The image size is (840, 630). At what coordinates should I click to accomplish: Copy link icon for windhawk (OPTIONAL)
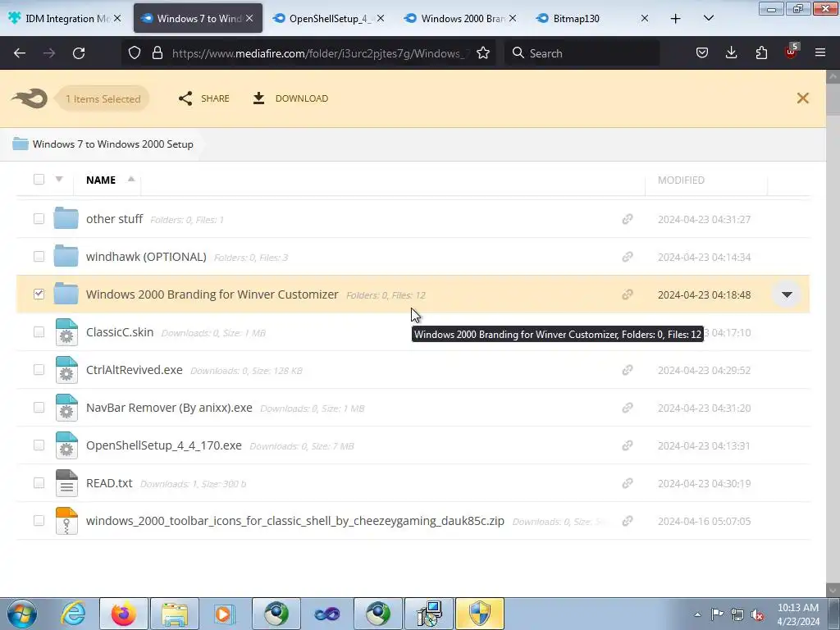tap(628, 257)
